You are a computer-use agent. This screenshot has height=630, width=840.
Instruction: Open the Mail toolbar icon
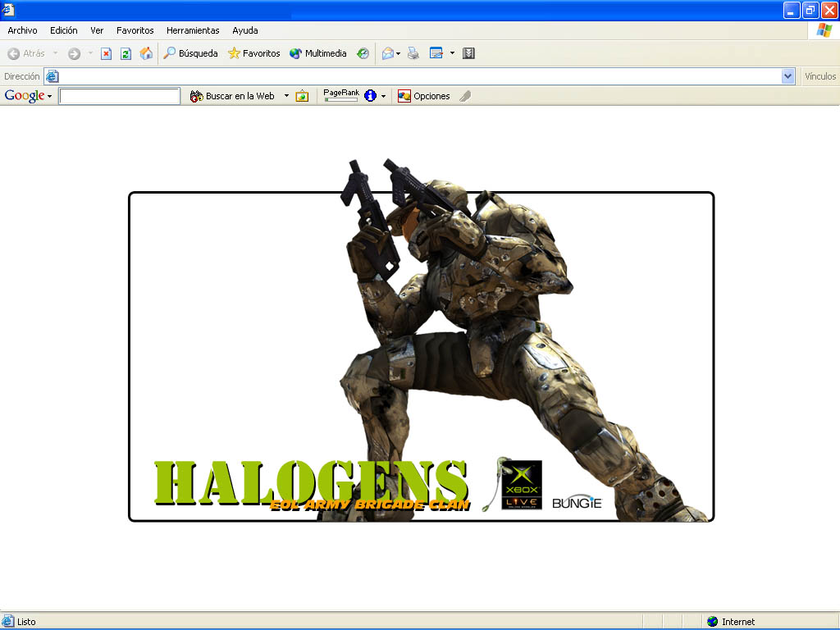388,53
